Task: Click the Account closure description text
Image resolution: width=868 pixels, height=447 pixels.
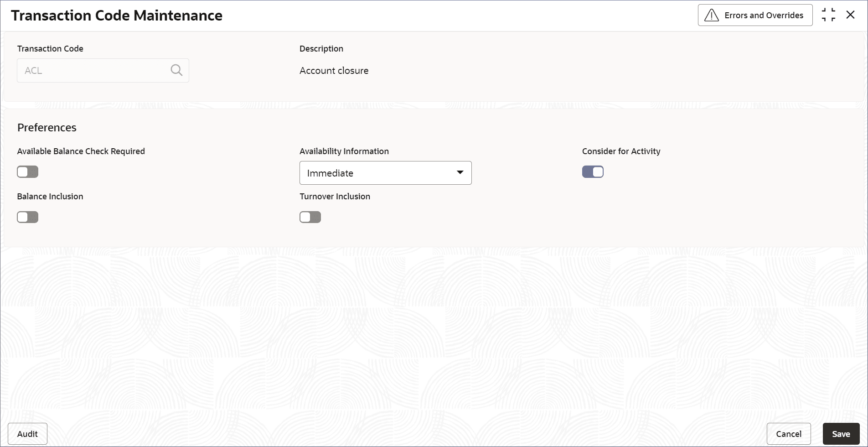Action: pos(334,71)
